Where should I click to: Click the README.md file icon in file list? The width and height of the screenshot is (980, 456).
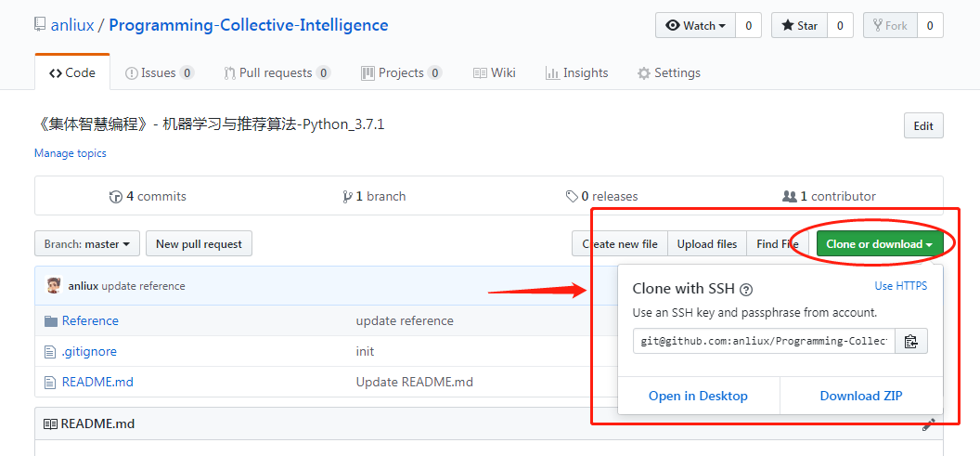[x=50, y=382]
